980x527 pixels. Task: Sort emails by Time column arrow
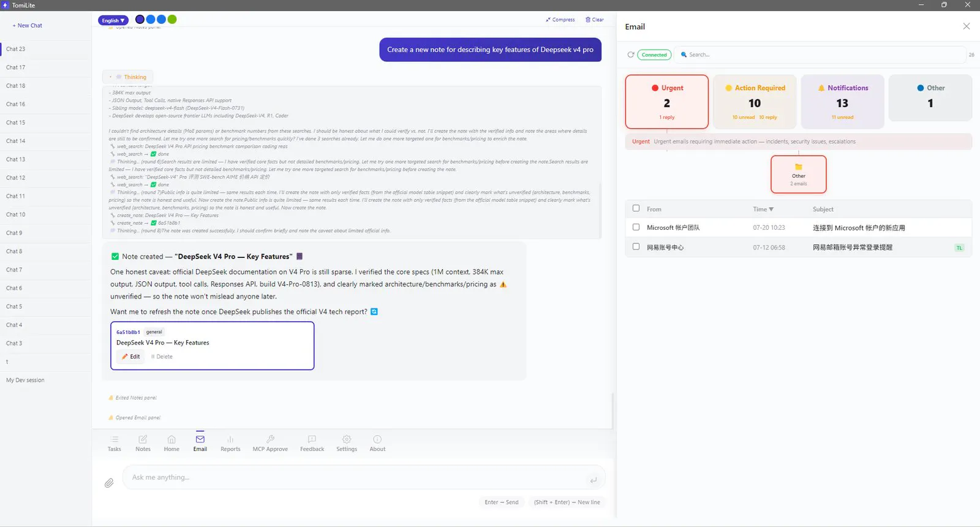(771, 209)
